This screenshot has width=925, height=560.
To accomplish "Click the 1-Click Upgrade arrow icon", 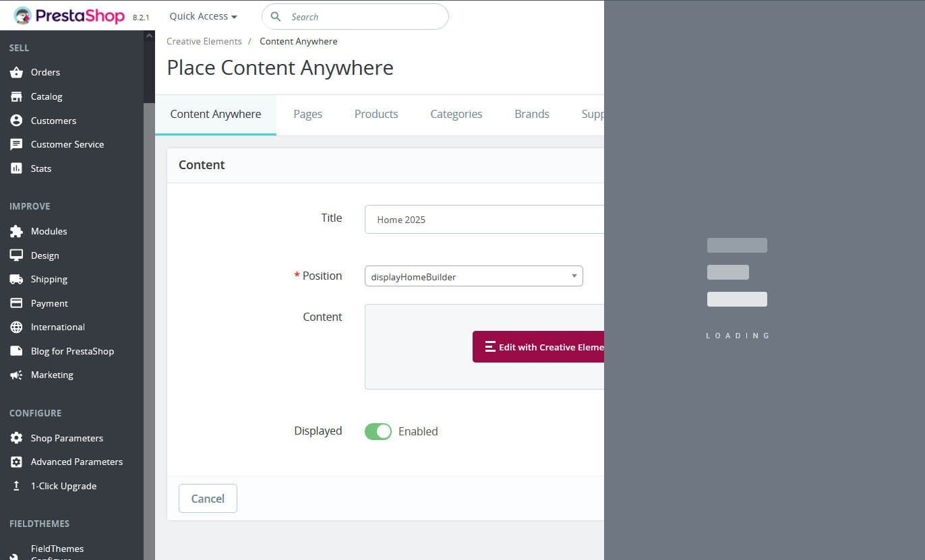I will [16, 486].
